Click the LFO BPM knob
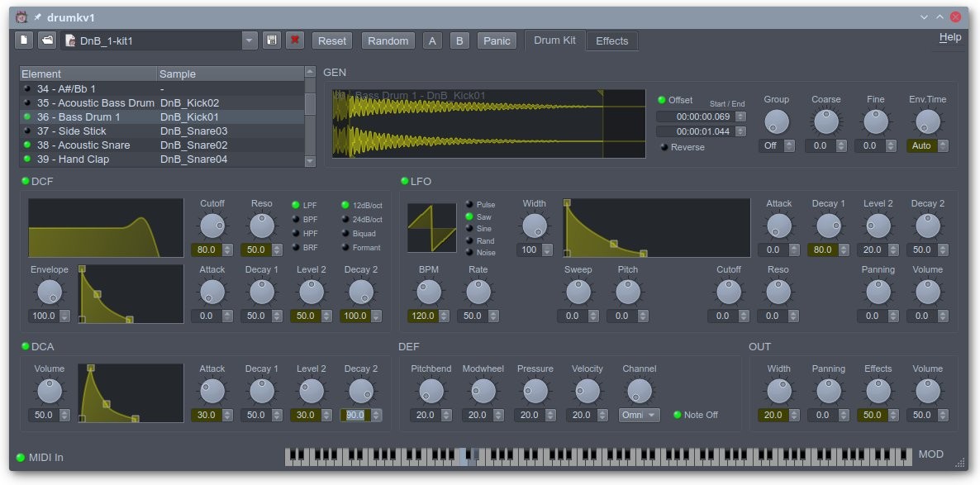The height and width of the screenshot is (485, 980). 428,291
